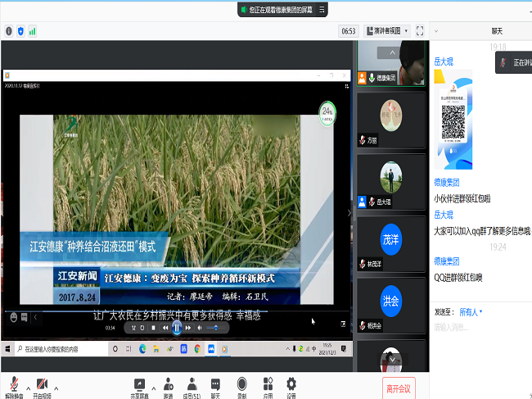The height and width of the screenshot is (399, 532).
Task: Click the previous track button in media player
Action: pyautogui.click(x=165, y=328)
